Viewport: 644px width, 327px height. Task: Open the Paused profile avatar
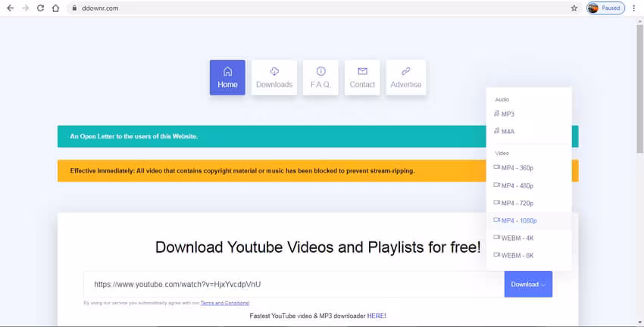point(605,8)
